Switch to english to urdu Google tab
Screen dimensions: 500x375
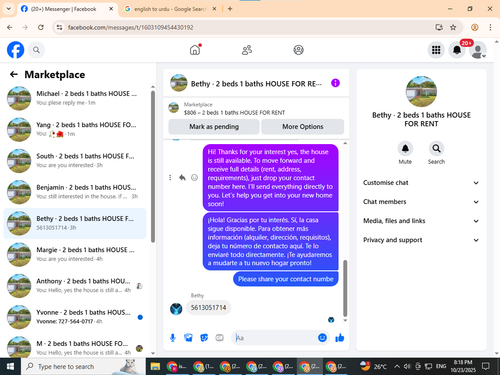[170, 9]
